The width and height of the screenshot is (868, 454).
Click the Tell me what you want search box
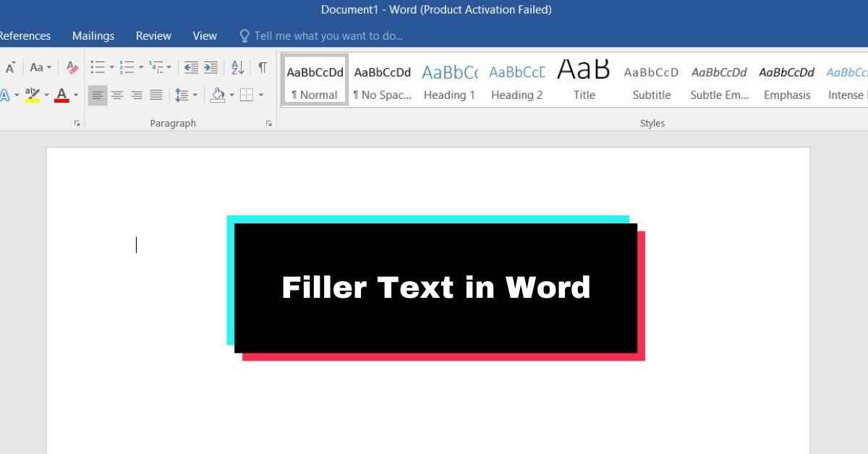[x=328, y=35]
